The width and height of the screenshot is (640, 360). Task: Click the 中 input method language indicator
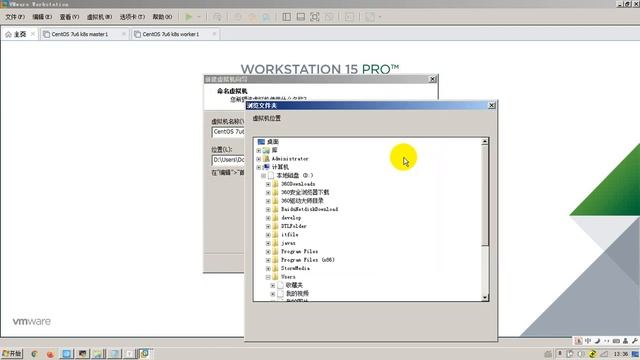coord(588,341)
